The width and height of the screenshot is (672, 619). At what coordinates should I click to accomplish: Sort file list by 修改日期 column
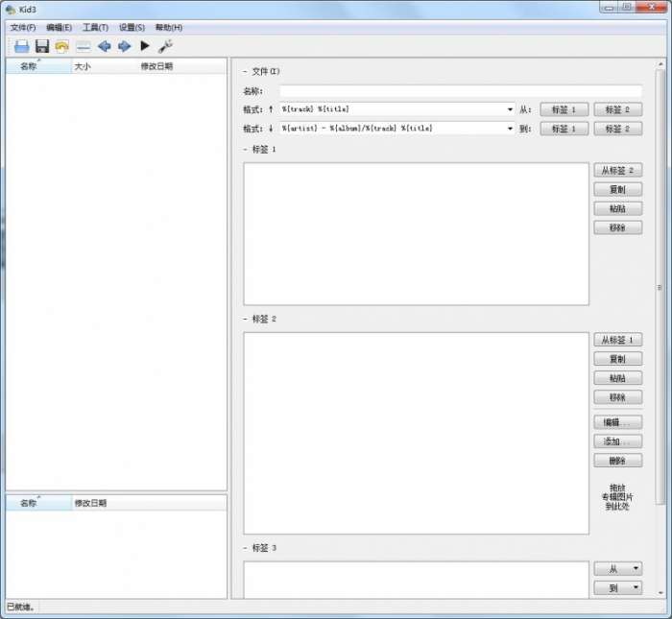182,66
